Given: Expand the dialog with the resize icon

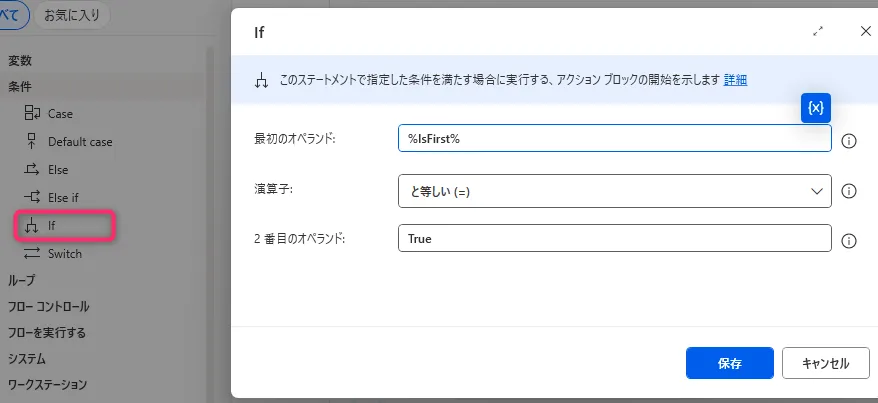Looking at the screenshot, I should [x=818, y=31].
